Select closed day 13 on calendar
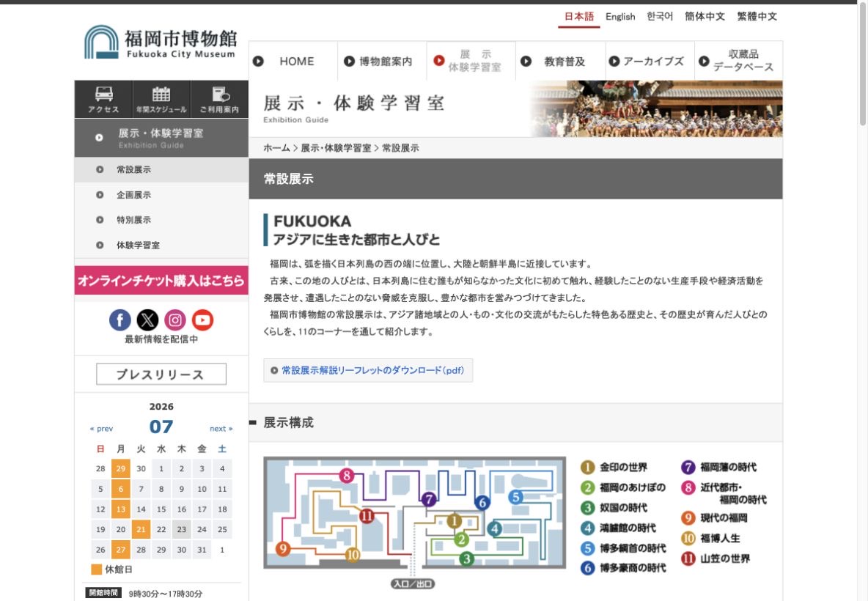Viewport: 868px width, 601px height. tap(121, 509)
